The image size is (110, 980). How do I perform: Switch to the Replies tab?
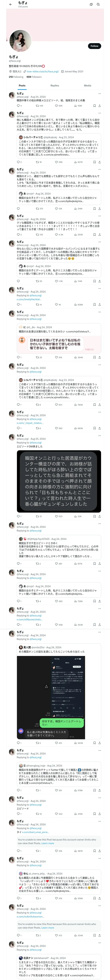pos(55,86)
